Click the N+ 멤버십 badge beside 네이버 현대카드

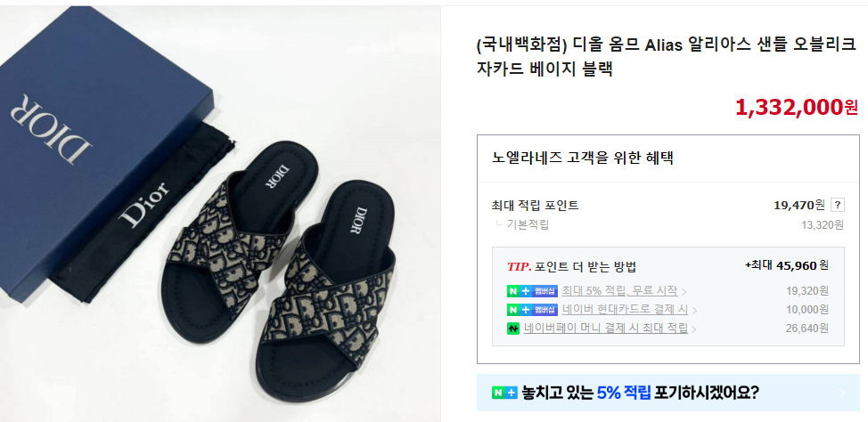[532, 310]
